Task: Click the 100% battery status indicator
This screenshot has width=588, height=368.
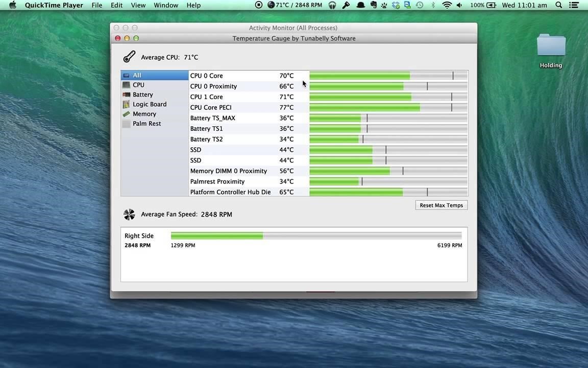Action: click(x=483, y=5)
